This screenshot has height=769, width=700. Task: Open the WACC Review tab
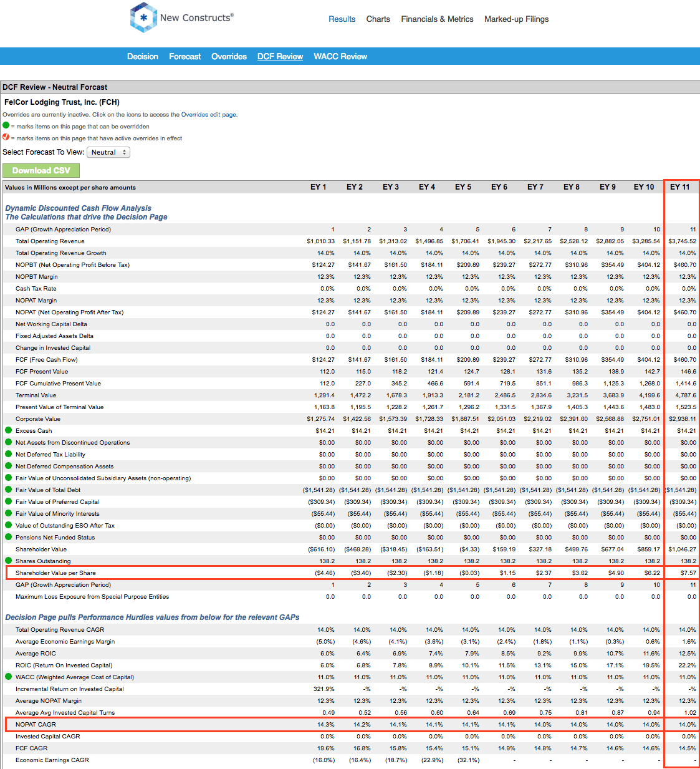click(340, 56)
